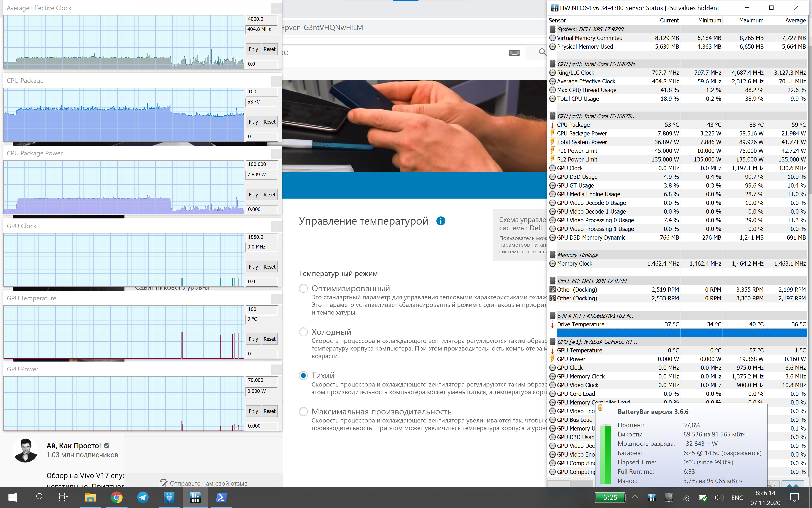This screenshot has width=812, height=508.
Task: Open PowerShell from the taskbar
Action: [x=221, y=497]
